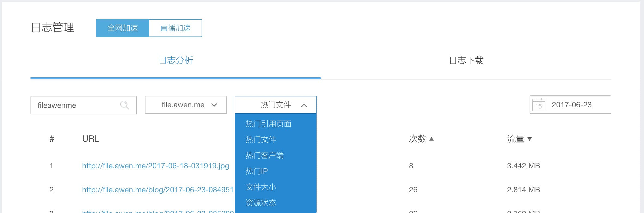This screenshot has width=644, height=213.
Task: Select 热门引用页面 from the list
Action: (x=268, y=124)
